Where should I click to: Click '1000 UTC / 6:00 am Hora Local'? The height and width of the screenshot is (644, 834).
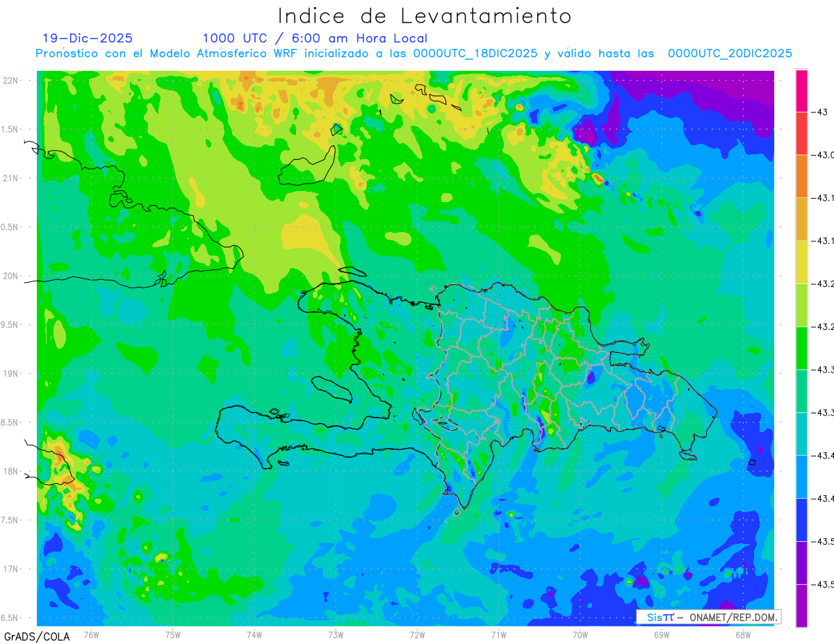tap(315, 38)
